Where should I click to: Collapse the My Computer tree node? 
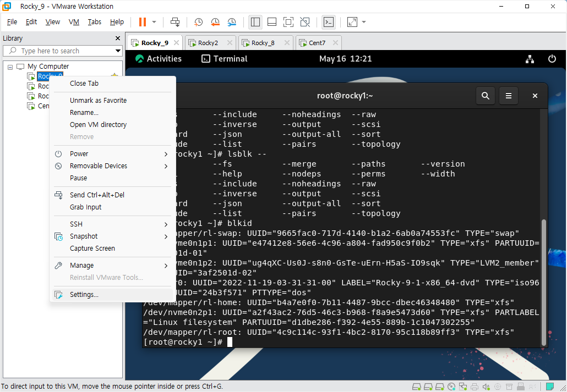10,67
